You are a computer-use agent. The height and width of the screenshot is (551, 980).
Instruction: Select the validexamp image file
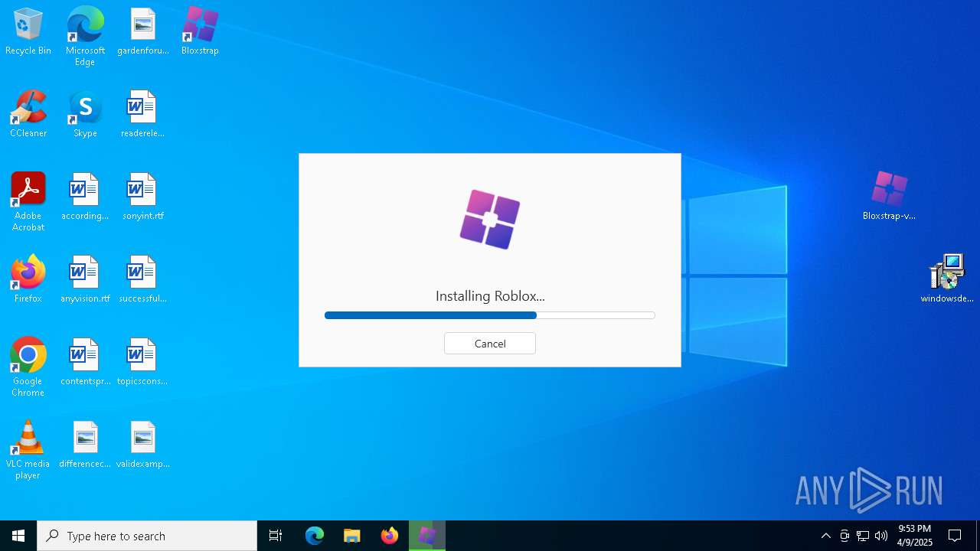142,445
